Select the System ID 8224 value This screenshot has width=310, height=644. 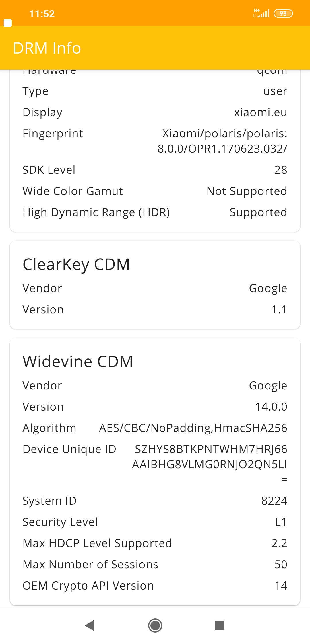click(274, 501)
